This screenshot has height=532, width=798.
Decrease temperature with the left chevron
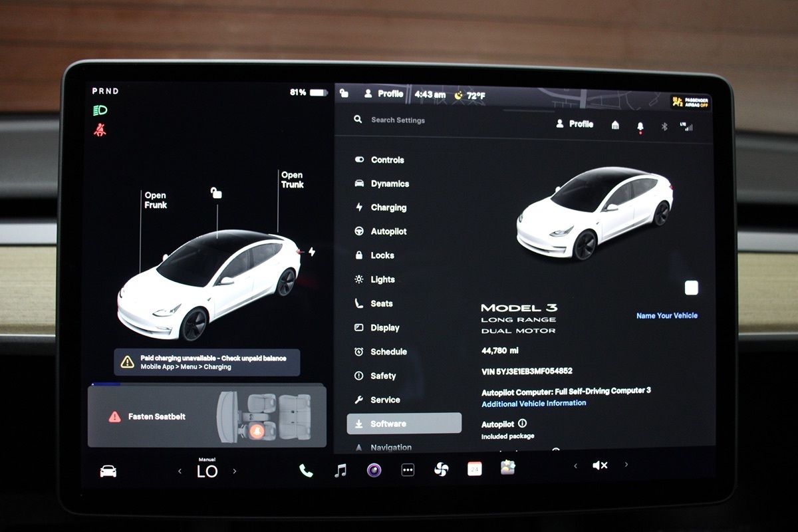(x=180, y=471)
